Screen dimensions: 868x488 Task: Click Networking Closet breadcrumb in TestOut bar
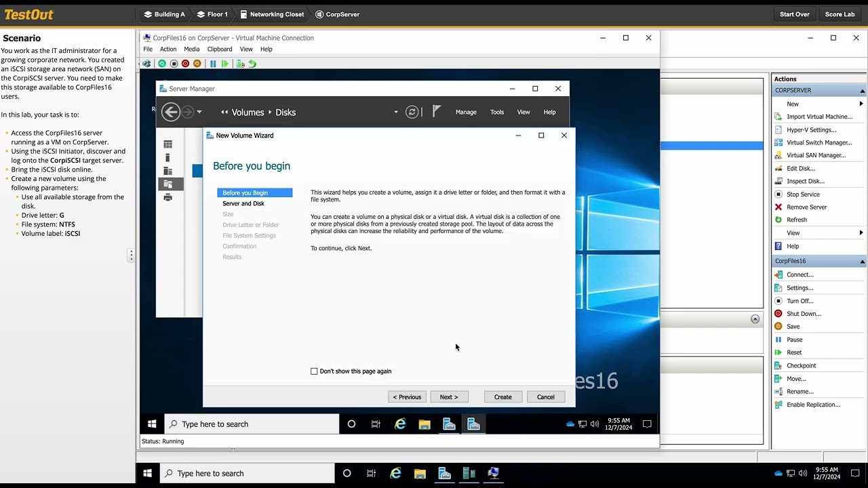point(271,14)
